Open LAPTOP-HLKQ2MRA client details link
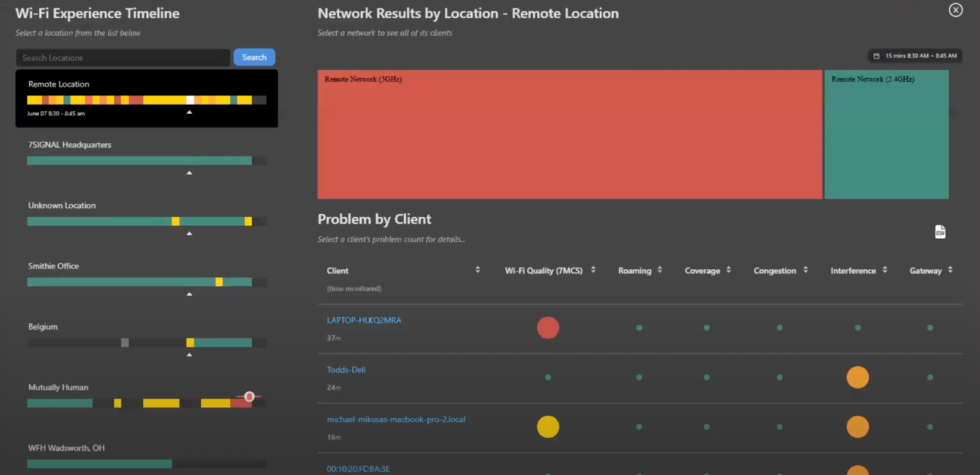980x475 pixels. [364, 320]
